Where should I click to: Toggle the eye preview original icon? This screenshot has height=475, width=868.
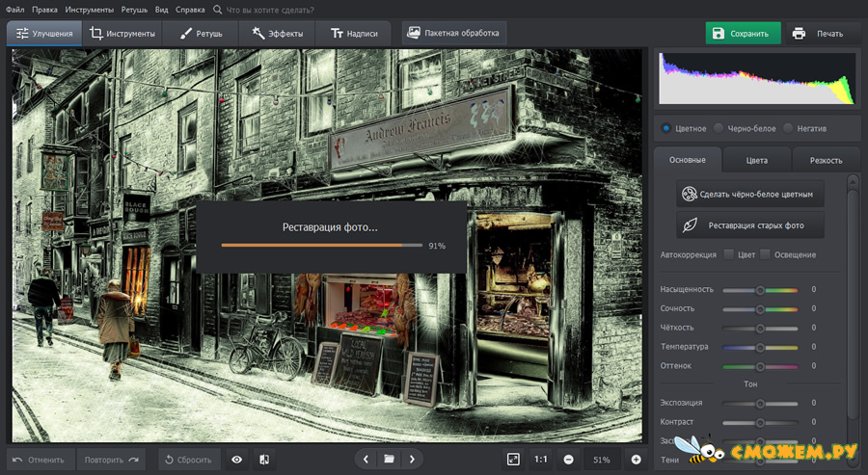tap(237, 460)
